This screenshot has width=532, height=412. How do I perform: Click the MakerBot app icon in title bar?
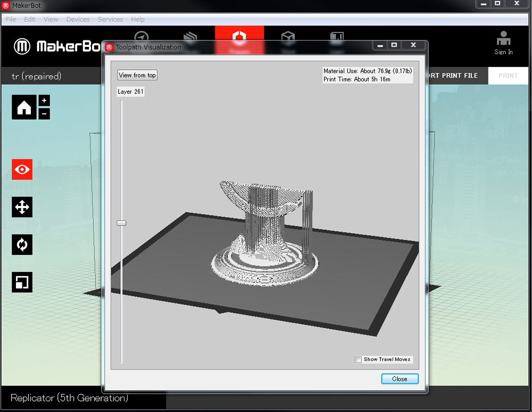(6, 5)
